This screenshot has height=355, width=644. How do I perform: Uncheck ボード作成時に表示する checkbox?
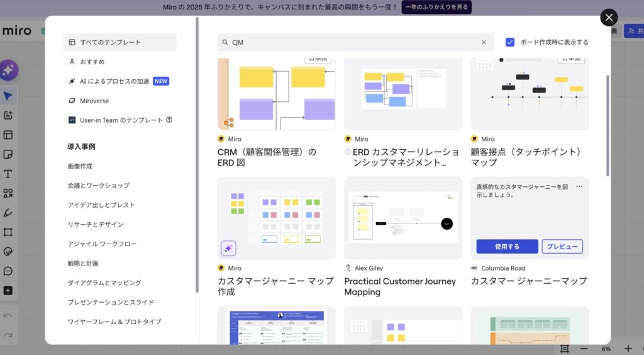[x=510, y=42]
